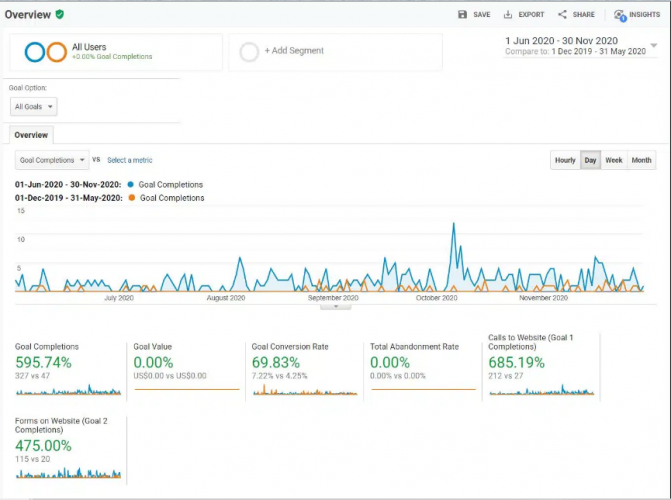Open the Insights panel icon
This screenshot has height=500, width=671.
coord(620,15)
